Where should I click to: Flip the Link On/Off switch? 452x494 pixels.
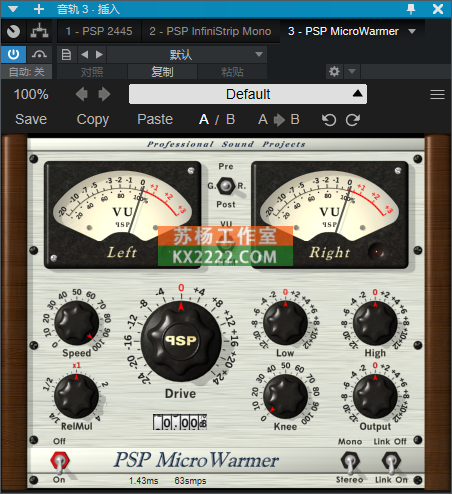click(391, 462)
